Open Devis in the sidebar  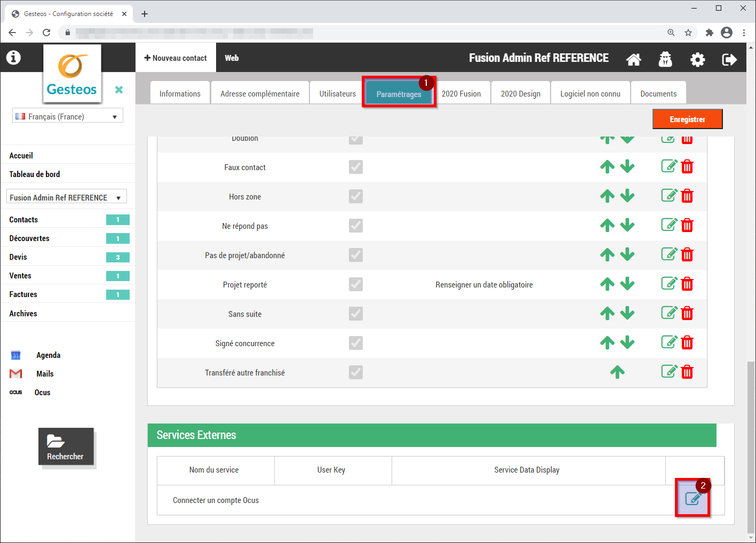[18, 257]
